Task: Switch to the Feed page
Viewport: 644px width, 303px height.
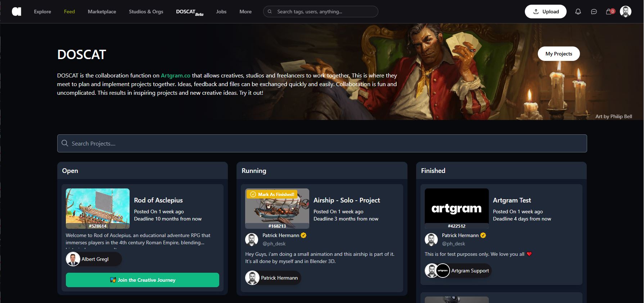Action: click(x=69, y=12)
